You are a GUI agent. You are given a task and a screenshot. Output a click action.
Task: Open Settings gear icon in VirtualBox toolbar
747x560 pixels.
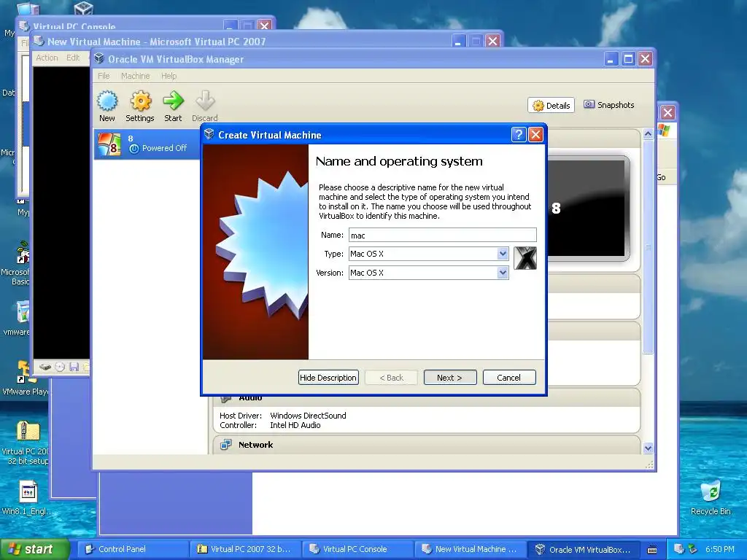coord(141,101)
